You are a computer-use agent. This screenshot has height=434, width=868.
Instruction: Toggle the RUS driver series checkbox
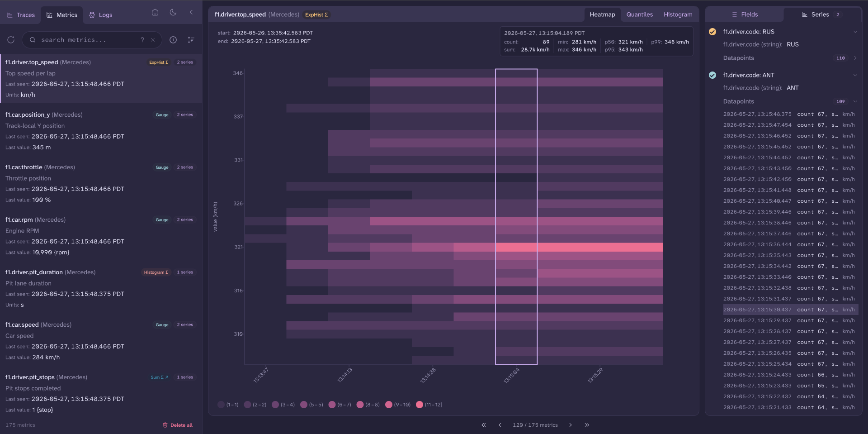(712, 32)
